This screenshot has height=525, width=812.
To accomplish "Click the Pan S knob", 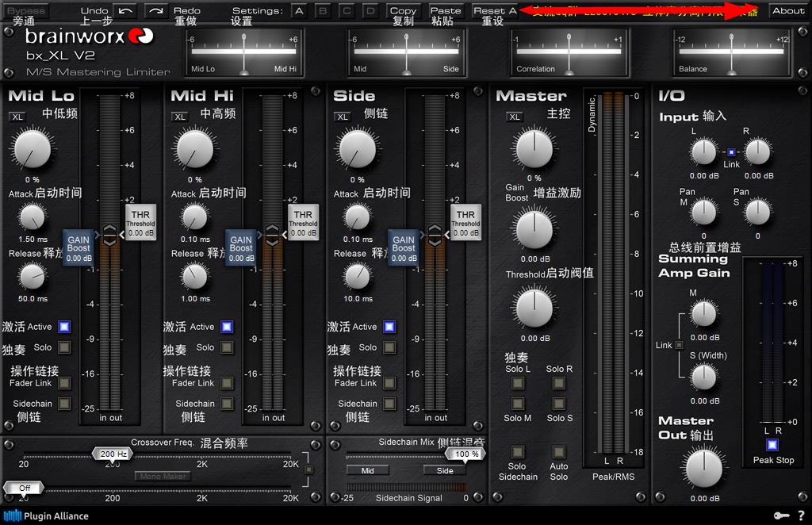I will [757, 213].
